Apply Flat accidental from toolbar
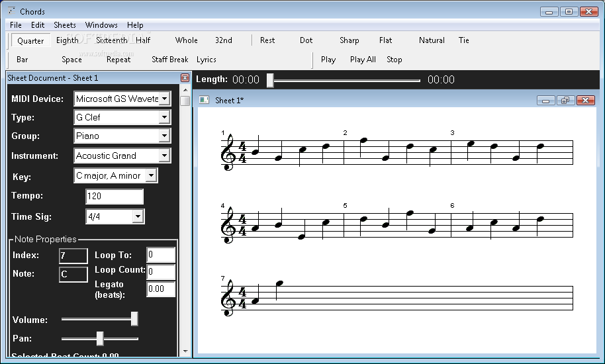605x364 pixels. click(385, 40)
